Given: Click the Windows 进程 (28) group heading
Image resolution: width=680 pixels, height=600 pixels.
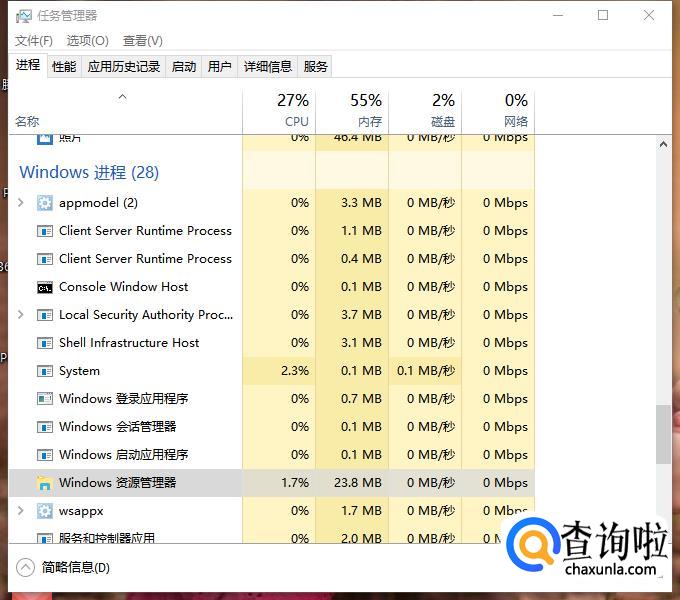Looking at the screenshot, I should pyautogui.click(x=89, y=173).
